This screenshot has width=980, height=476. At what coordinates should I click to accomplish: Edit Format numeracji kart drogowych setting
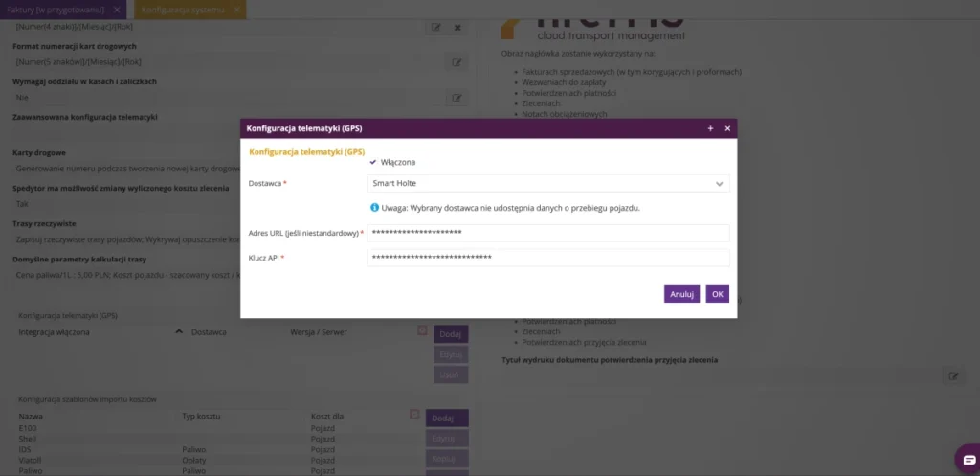pos(457,62)
